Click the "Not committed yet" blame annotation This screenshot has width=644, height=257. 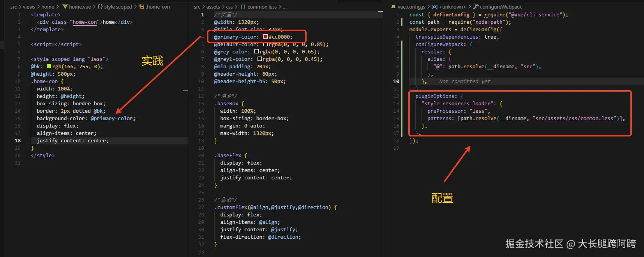coord(464,81)
